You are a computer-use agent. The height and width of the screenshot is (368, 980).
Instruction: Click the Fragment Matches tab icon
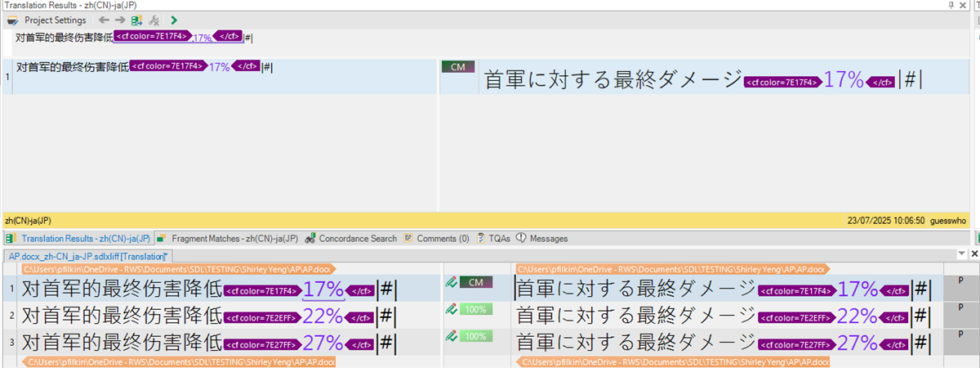pos(163,239)
